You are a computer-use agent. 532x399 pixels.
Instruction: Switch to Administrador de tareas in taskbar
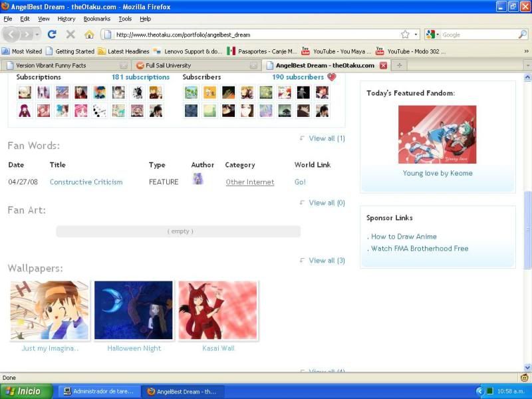98,391
